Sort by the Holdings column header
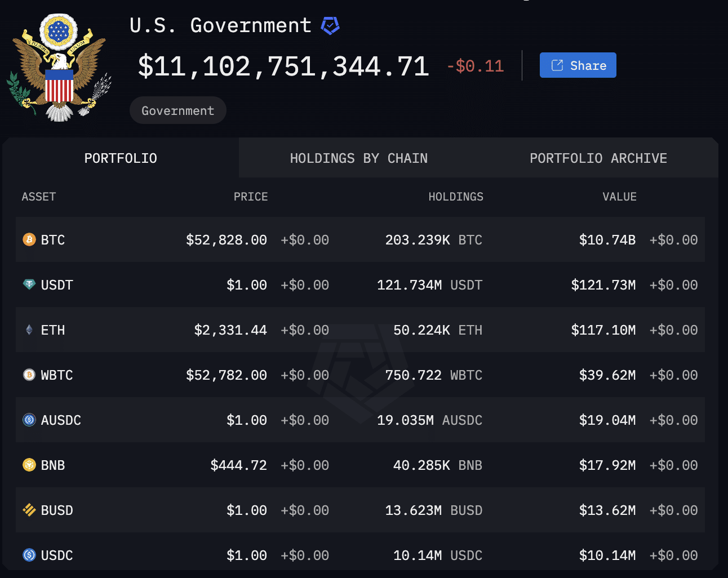This screenshot has width=728, height=578. 456,197
